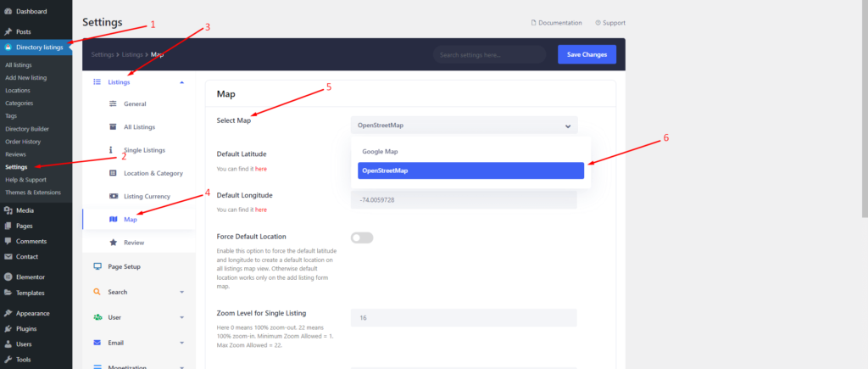Click the Email envelope icon in settings

point(97,343)
